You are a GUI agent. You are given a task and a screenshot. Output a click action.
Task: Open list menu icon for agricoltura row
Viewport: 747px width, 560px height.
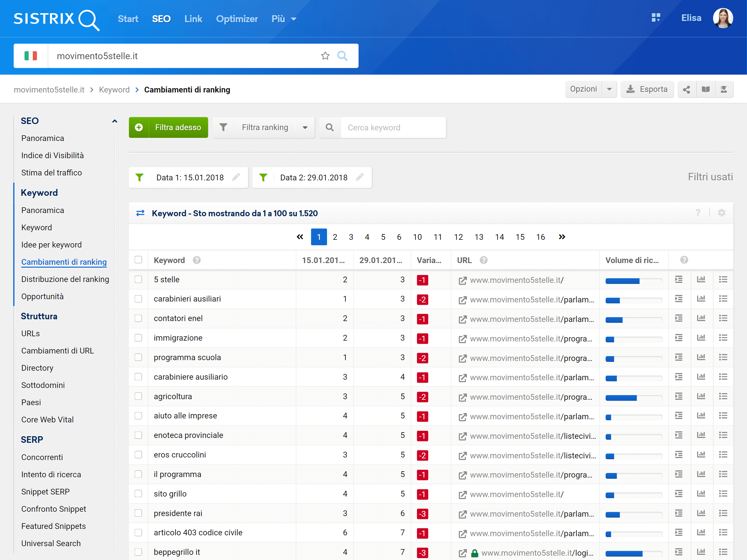click(x=723, y=396)
